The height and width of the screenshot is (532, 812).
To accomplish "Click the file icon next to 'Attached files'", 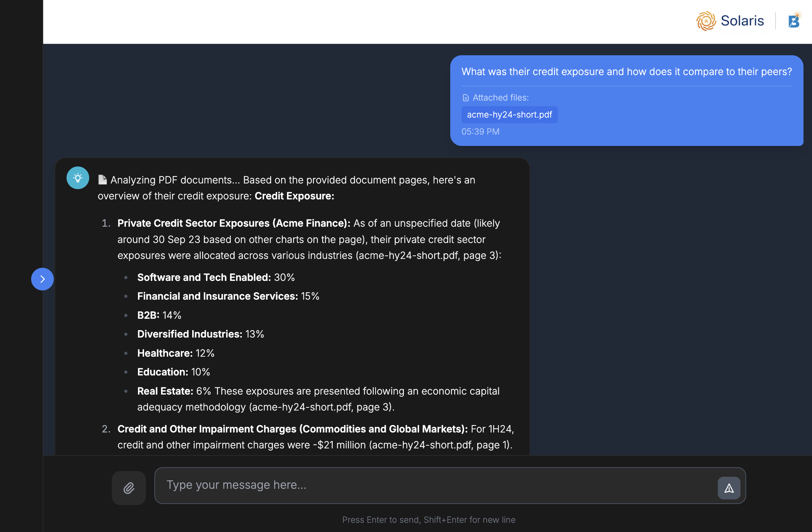I will 465,97.
